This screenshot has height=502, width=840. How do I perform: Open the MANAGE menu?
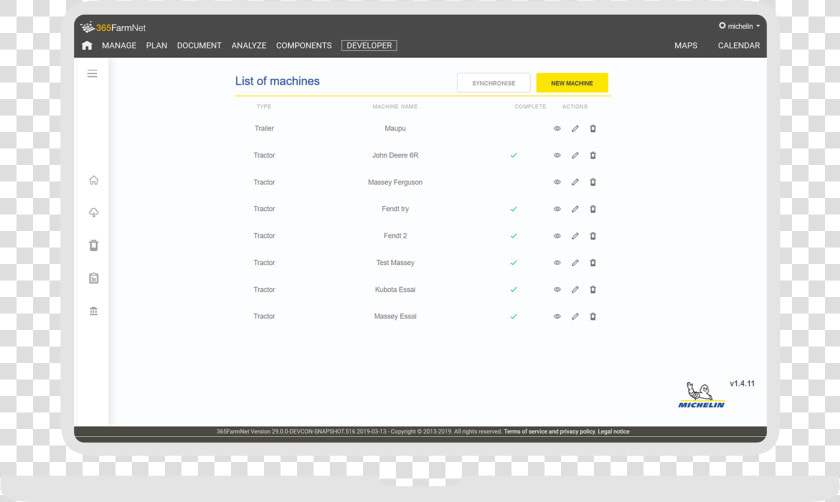click(119, 46)
